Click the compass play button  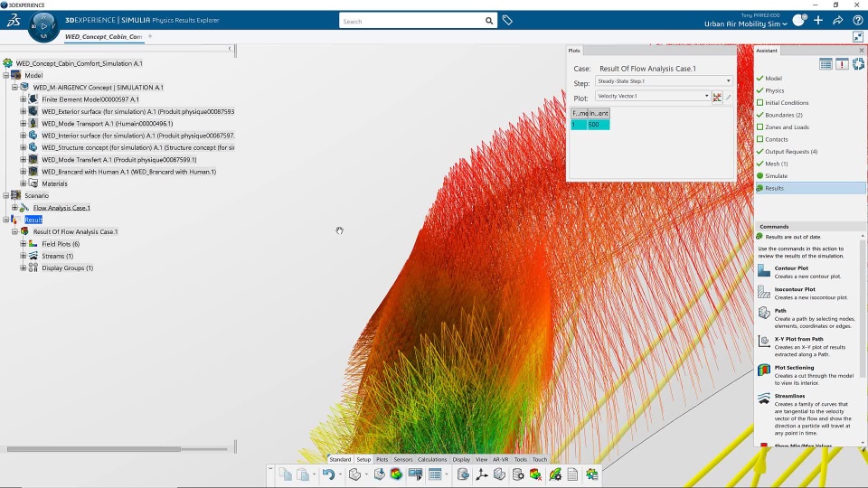pos(43,25)
